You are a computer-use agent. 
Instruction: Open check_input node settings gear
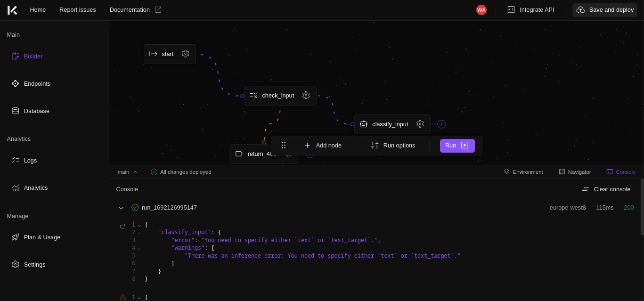point(306,96)
